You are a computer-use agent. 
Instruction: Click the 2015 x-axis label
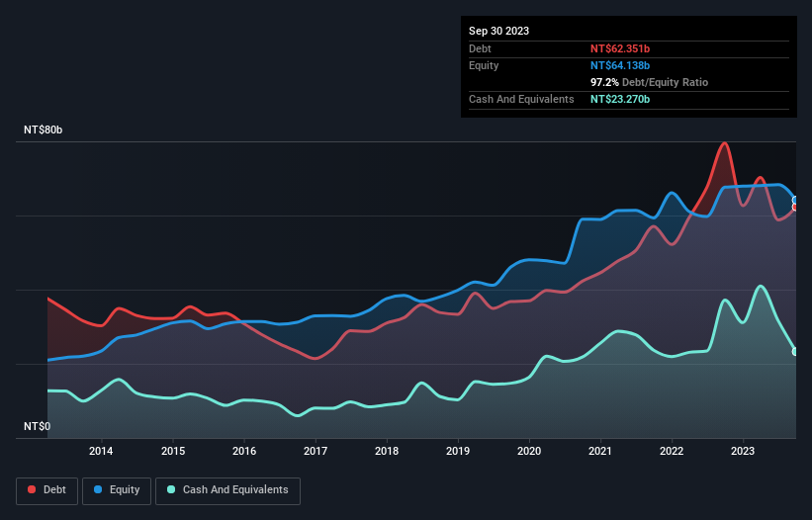coord(173,451)
